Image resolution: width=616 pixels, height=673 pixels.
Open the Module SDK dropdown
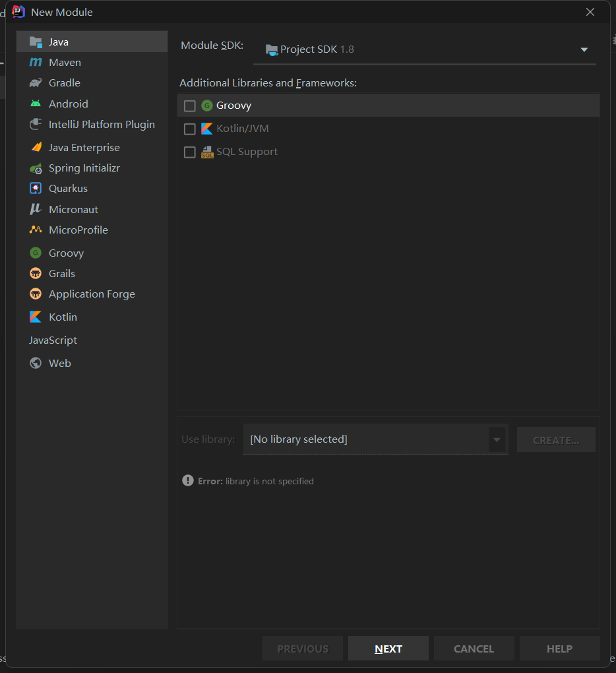584,49
